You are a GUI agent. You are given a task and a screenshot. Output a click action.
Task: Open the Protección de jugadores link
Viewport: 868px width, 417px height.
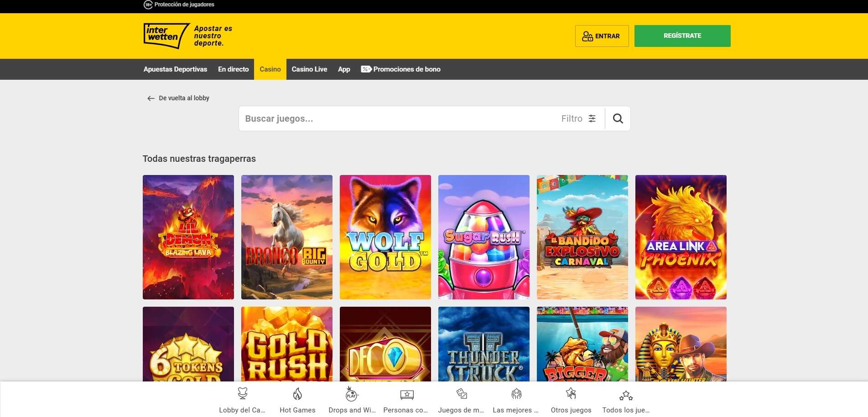[184, 5]
